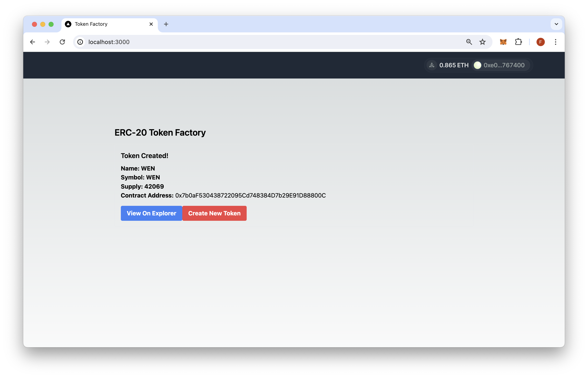Open the Chrome profile avatar F
Screen dimensions: 588x378
coord(540,42)
